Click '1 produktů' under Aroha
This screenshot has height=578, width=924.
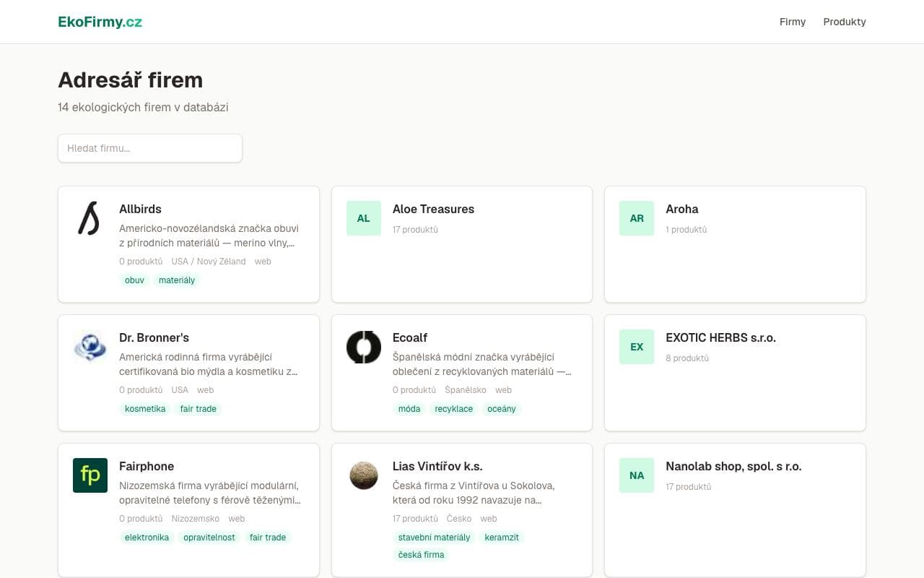click(687, 230)
